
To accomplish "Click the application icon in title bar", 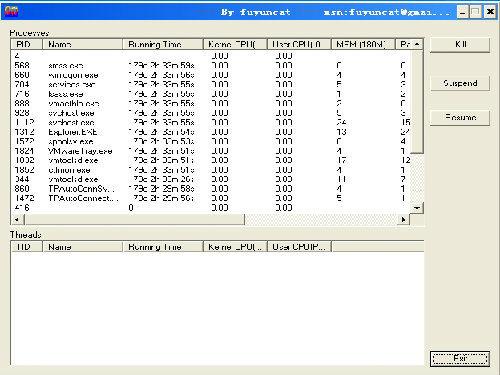I will click(11, 12).
